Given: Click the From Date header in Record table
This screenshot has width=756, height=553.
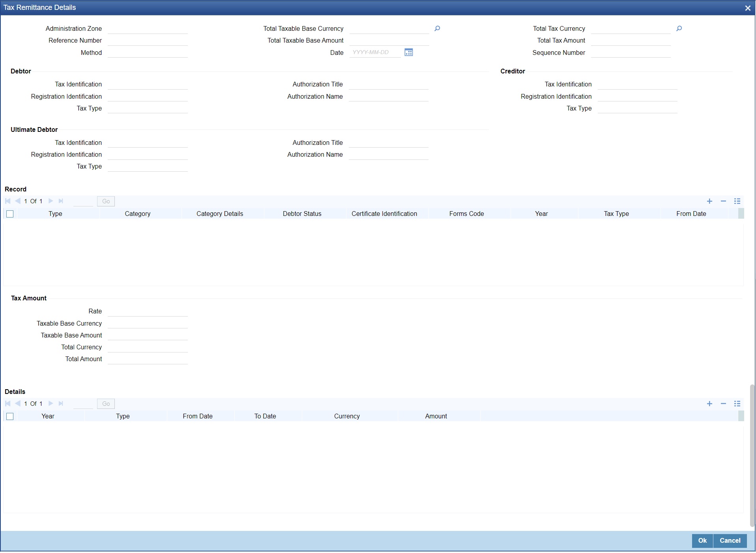Looking at the screenshot, I should 691,214.
